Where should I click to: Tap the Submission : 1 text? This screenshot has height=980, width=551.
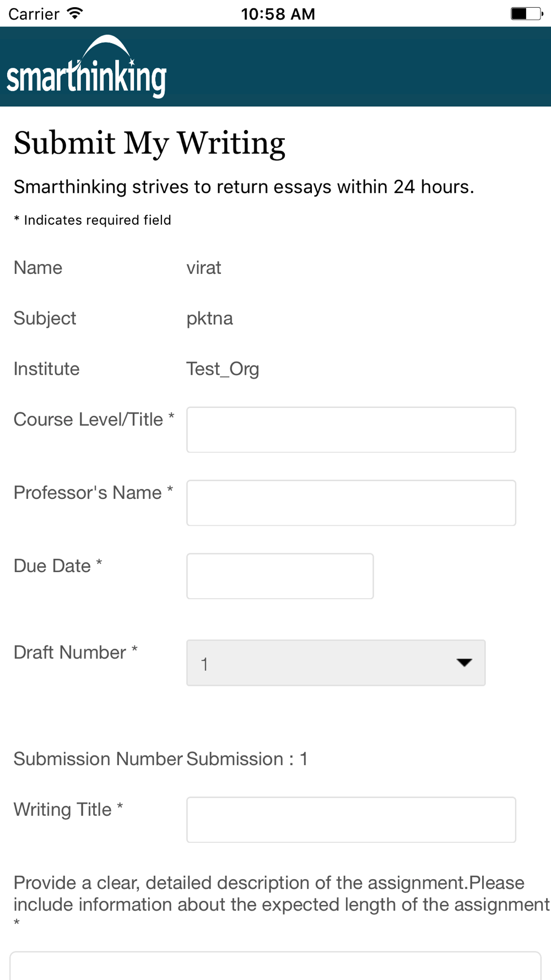tap(247, 759)
